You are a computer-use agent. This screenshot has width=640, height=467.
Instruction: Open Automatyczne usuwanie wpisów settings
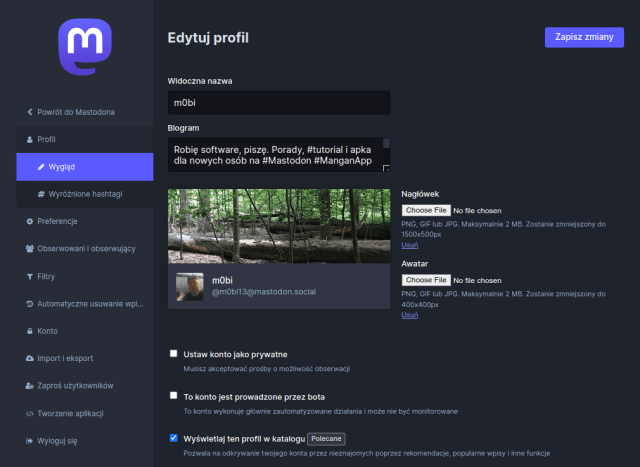[84, 303]
